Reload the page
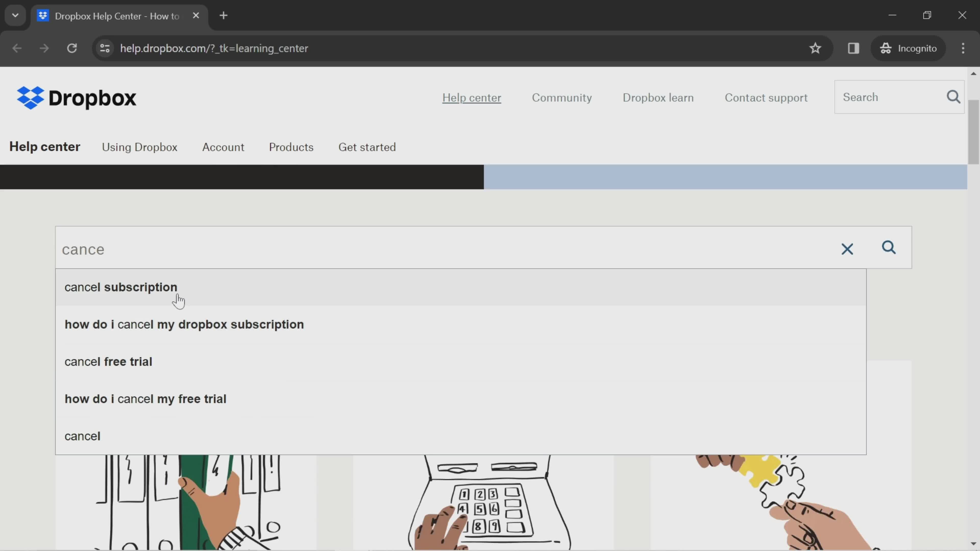Viewport: 980px width, 551px height. tap(72, 48)
